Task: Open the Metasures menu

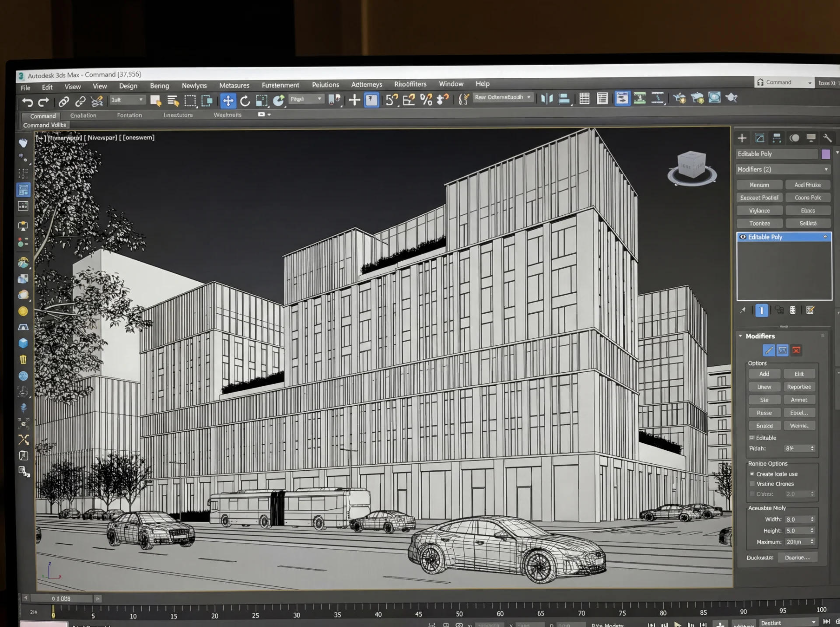Action: click(234, 85)
